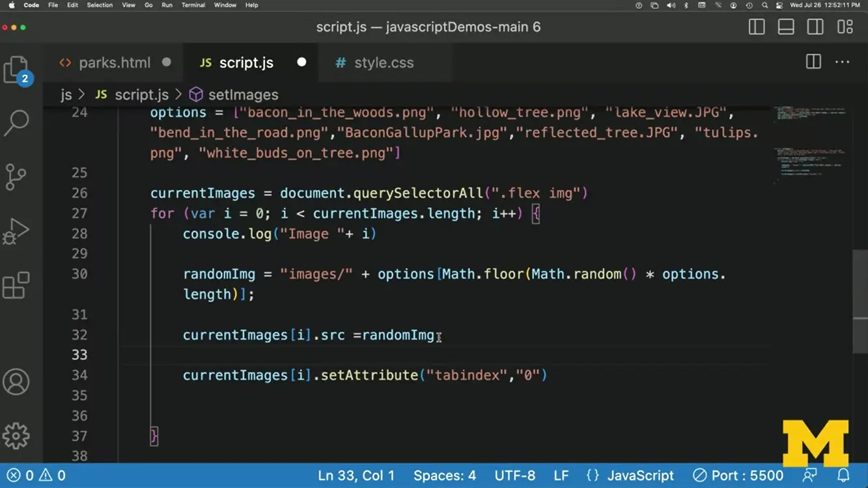Open Edit menu

72,5
